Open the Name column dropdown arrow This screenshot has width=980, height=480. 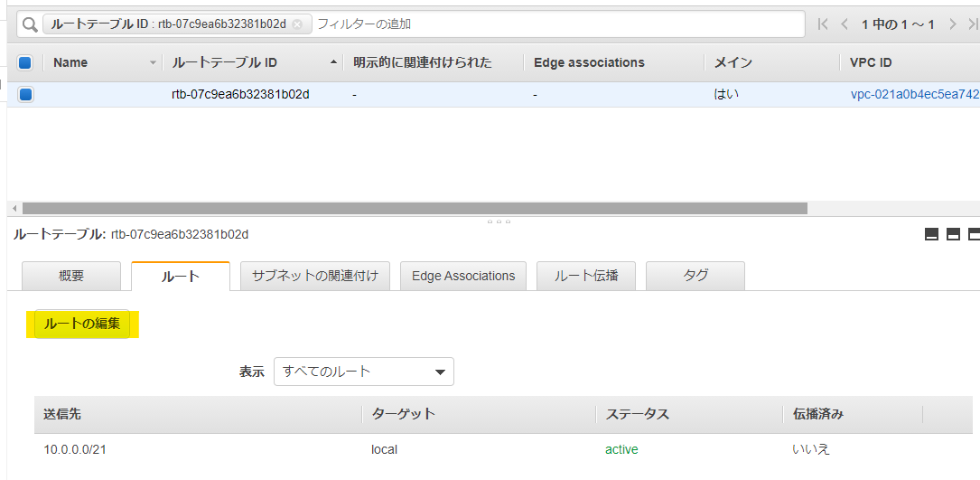coord(153,63)
